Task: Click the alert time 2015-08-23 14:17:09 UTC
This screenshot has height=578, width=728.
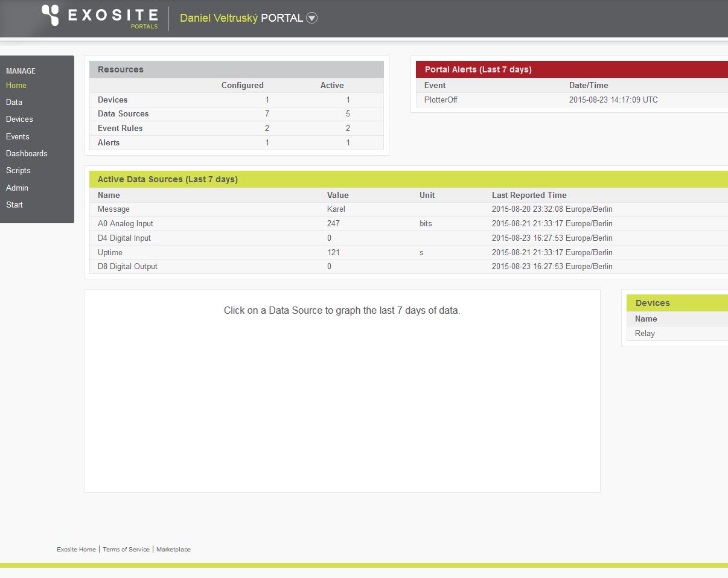Action: pyautogui.click(x=613, y=100)
